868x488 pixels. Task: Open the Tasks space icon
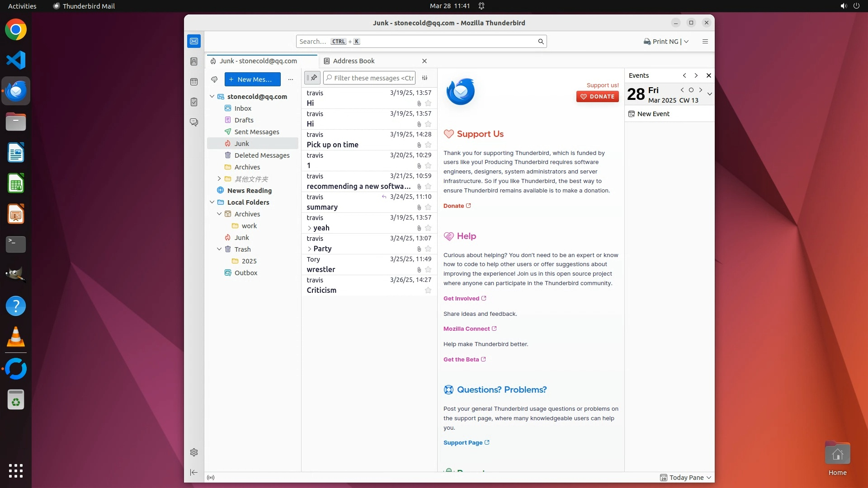click(194, 102)
